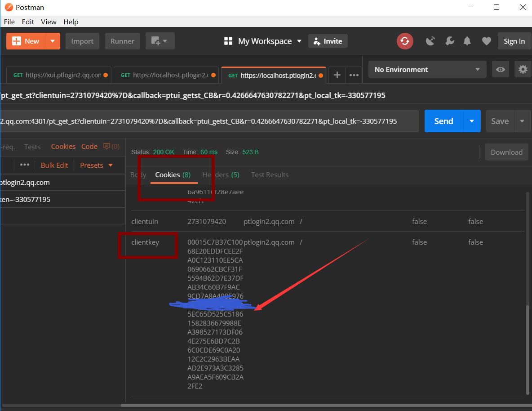Open tab options ellipsis menu
Image resolution: width=532 pixels, height=411 pixels.
354,75
